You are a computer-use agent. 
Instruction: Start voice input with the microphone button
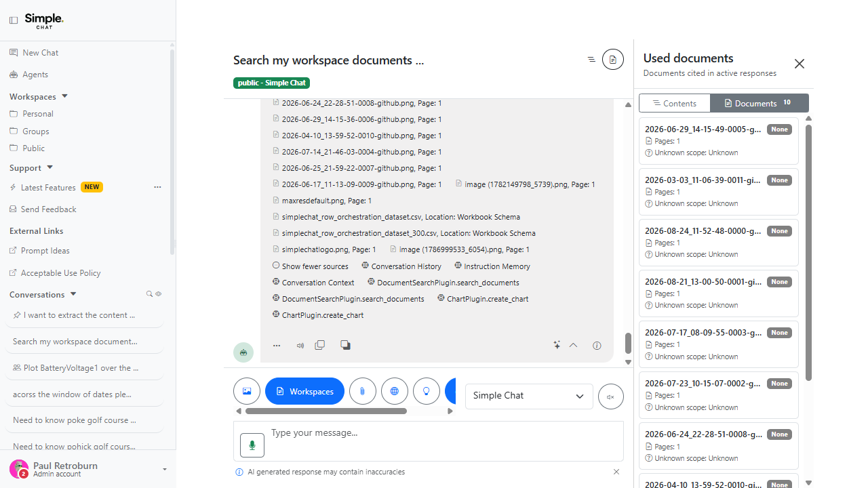(252, 445)
